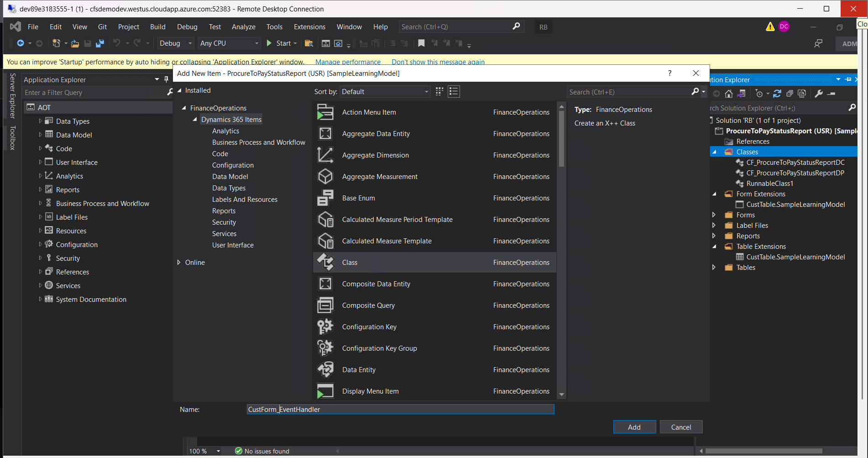Click the Home icon in Solution Explorer toolbar
Screen dimensions: 868x458
click(x=728, y=94)
